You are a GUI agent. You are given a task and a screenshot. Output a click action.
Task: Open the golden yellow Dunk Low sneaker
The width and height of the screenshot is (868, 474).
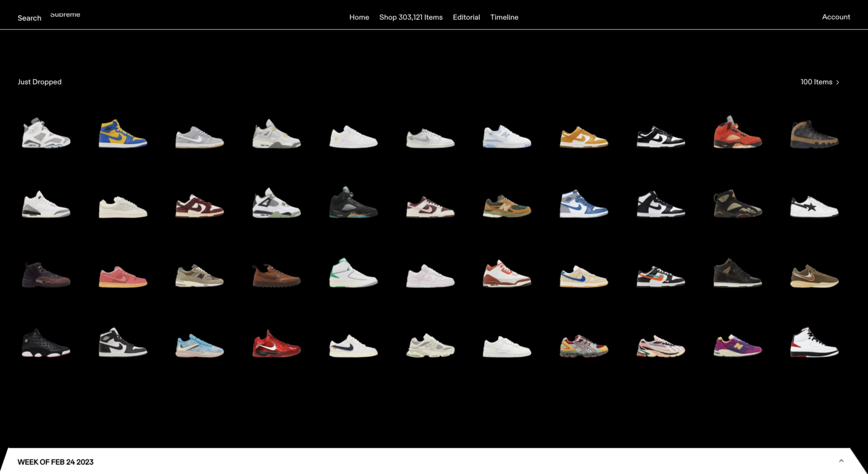584,137
